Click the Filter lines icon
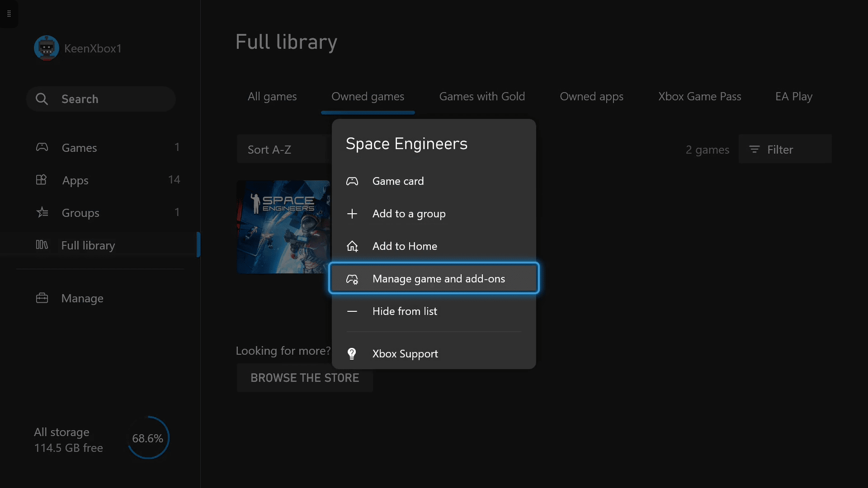Image resolution: width=868 pixels, height=488 pixels. point(754,149)
